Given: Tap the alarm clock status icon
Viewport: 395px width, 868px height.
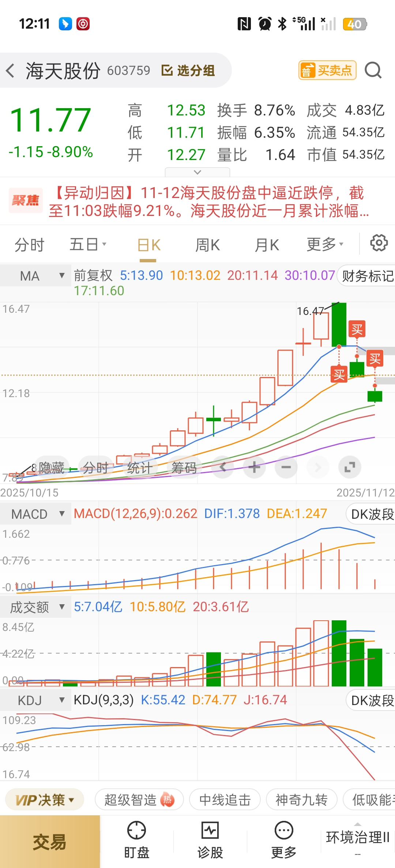Looking at the screenshot, I should [265, 24].
